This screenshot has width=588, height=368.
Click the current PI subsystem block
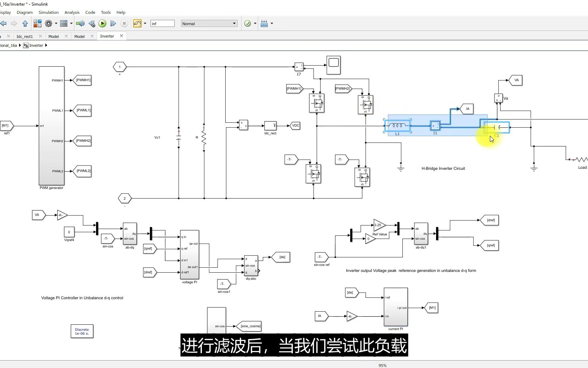click(x=396, y=307)
